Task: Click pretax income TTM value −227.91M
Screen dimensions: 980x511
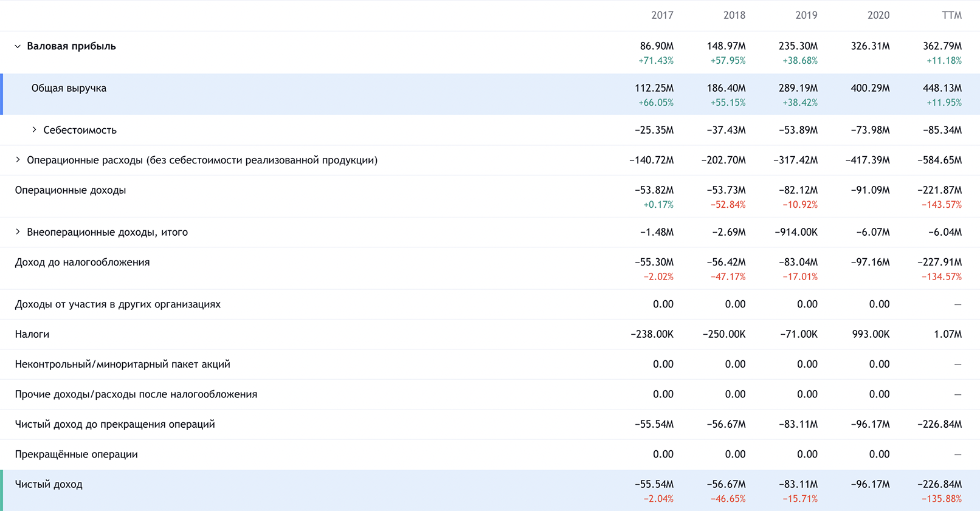Action: click(940, 262)
